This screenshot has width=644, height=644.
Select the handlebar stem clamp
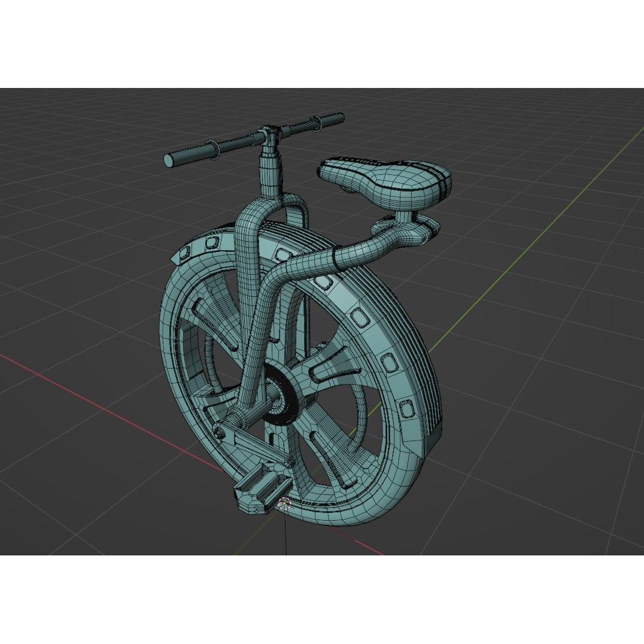pyautogui.click(x=271, y=135)
